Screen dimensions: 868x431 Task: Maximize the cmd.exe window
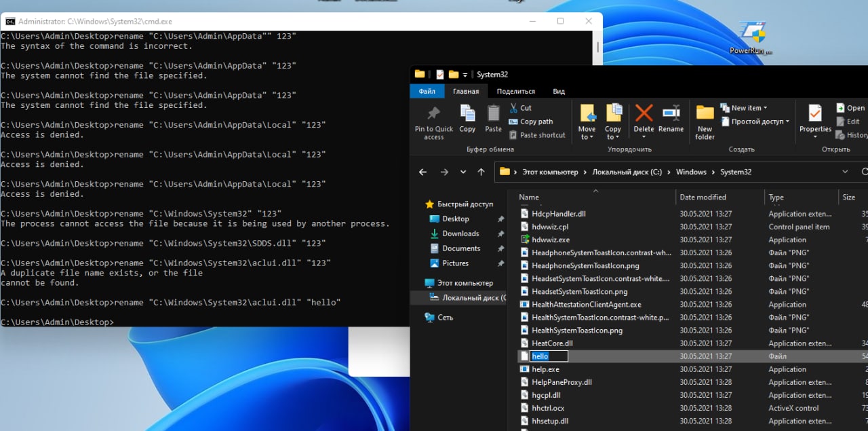click(560, 21)
